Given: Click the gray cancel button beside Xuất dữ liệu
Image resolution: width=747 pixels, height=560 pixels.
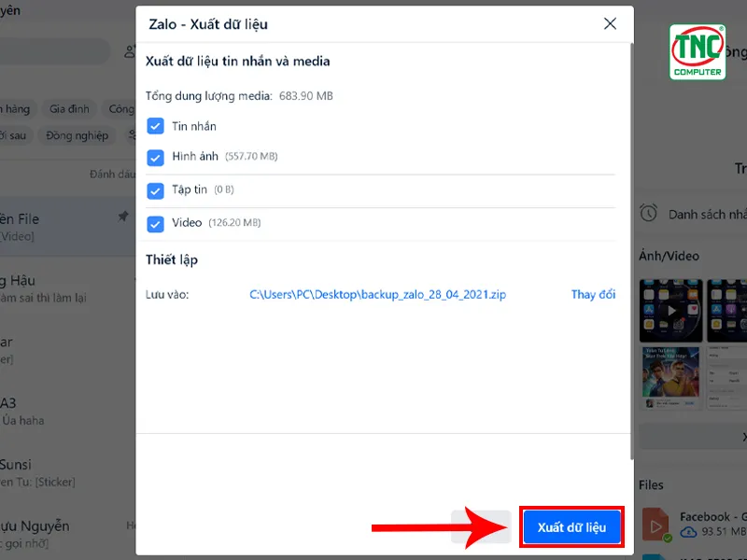Looking at the screenshot, I should click(x=481, y=527).
